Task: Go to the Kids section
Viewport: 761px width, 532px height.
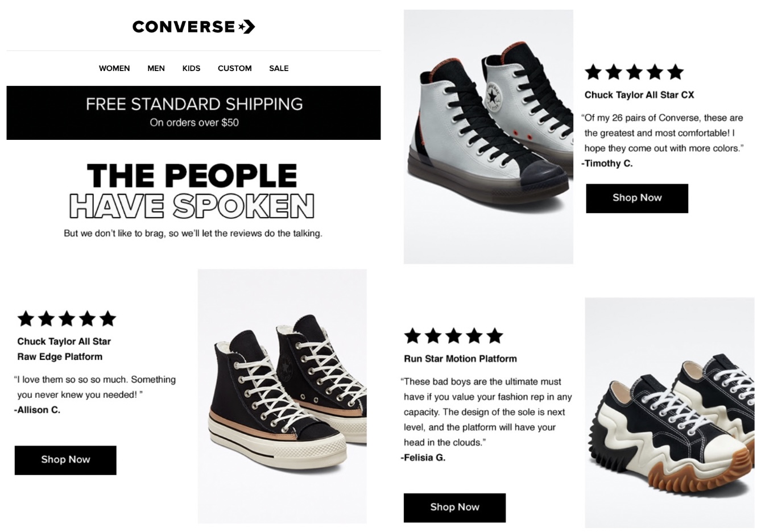Action: (x=191, y=68)
